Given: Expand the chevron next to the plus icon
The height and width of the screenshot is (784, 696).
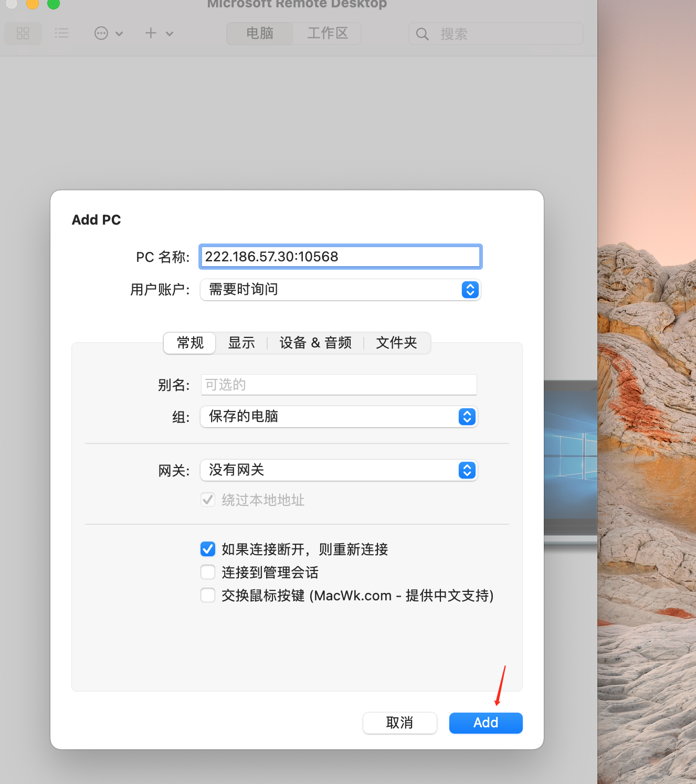Looking at the screenshot, I should coord(169,33).
